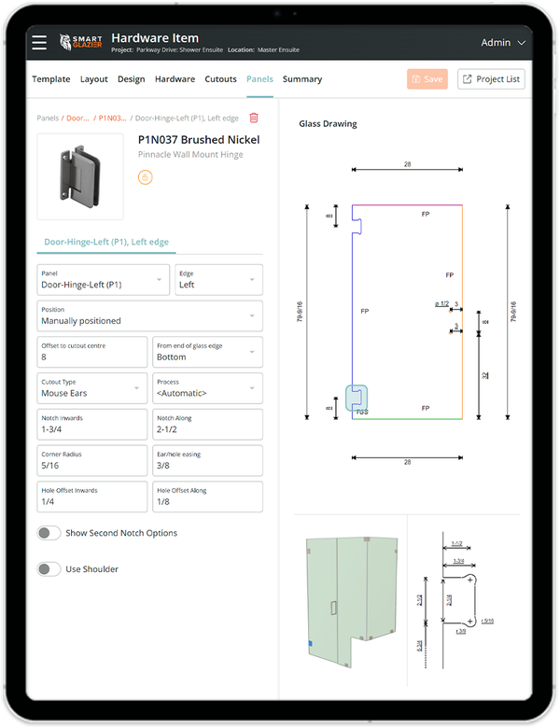Open the Panel dropdown
560x728 pixels.
tap(103, 279)
